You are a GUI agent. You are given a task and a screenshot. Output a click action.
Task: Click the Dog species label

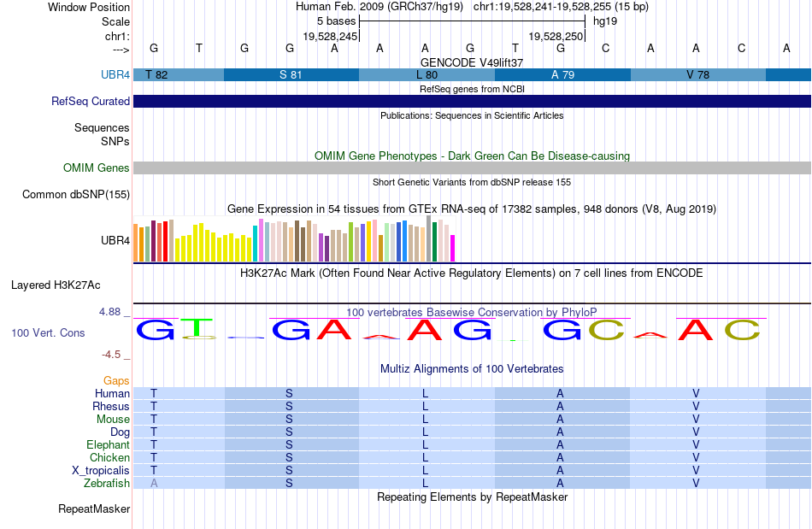pos(120,432)
